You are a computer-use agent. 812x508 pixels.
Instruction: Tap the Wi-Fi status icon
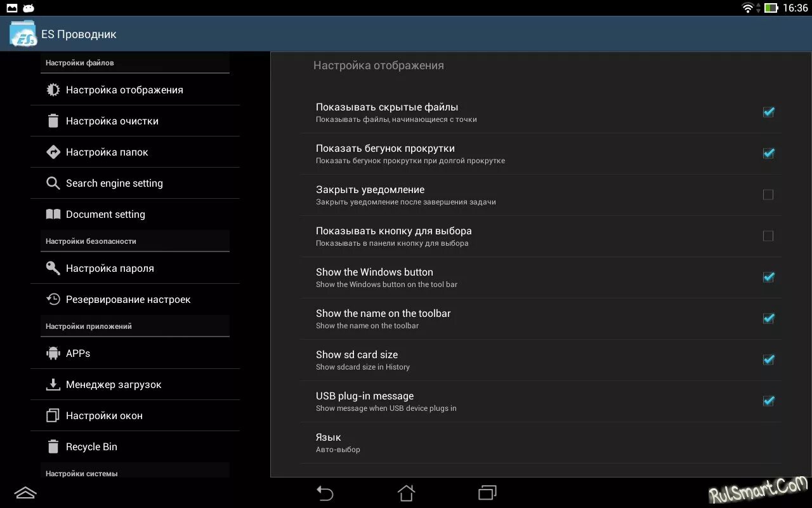[x=749, y=8]
